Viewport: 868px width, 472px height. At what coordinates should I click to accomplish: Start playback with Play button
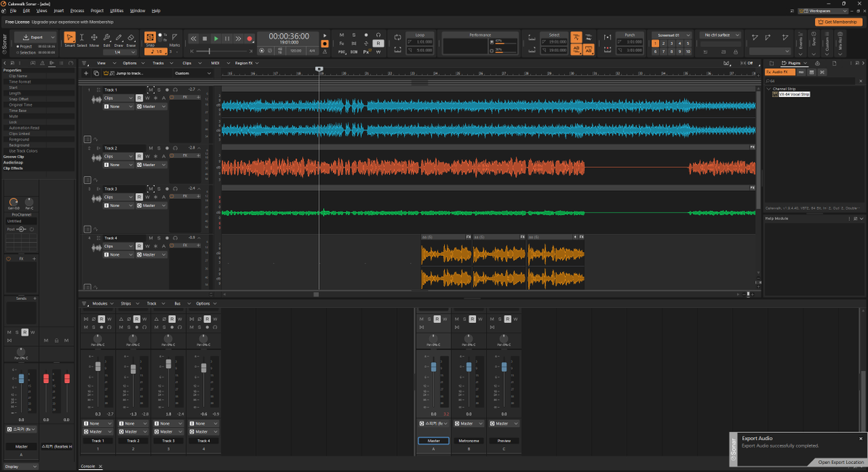pos(216,38)
